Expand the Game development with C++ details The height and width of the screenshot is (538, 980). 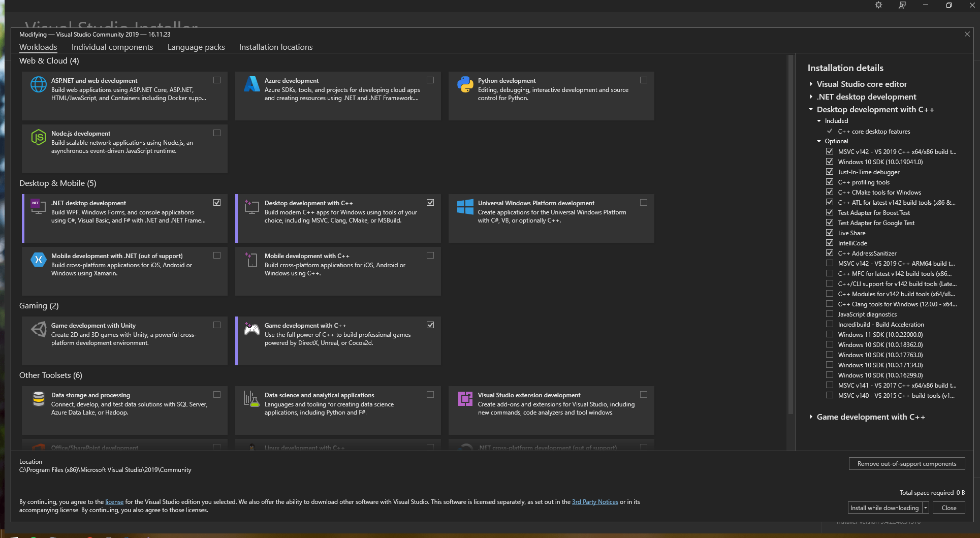click(811, 417)
